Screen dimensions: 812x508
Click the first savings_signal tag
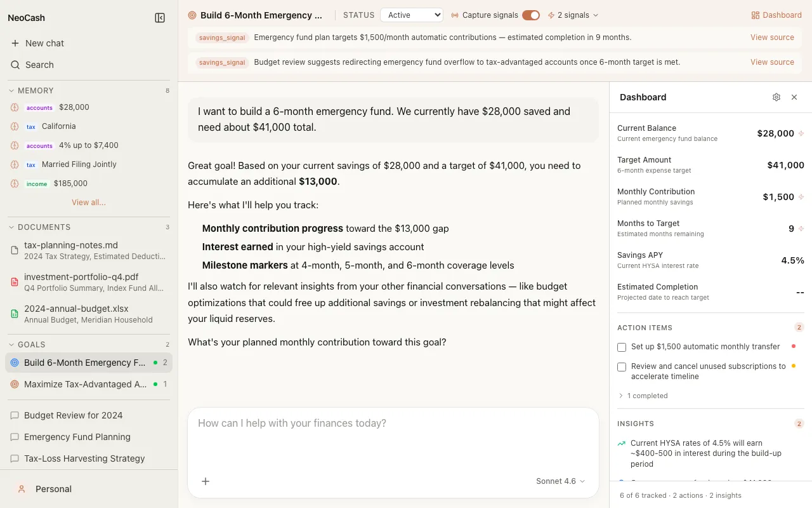point(222,37)
